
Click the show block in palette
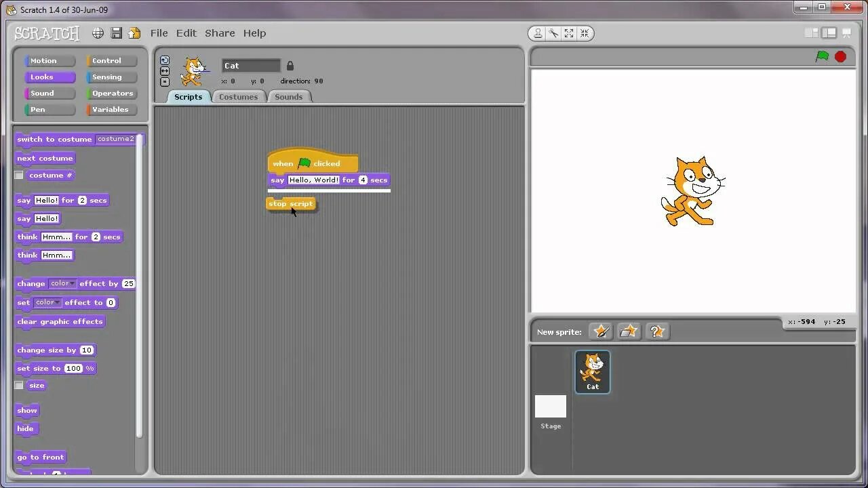point(27,411)
